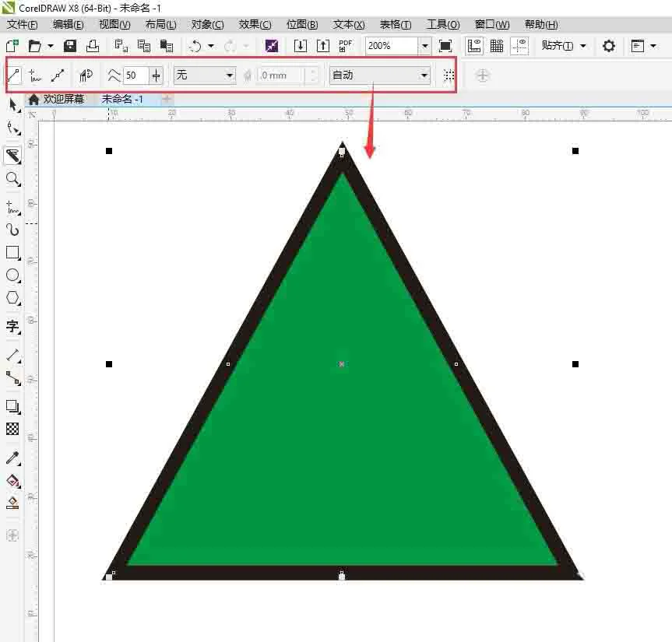Click the Full-screen preview icon

point(445,46)
